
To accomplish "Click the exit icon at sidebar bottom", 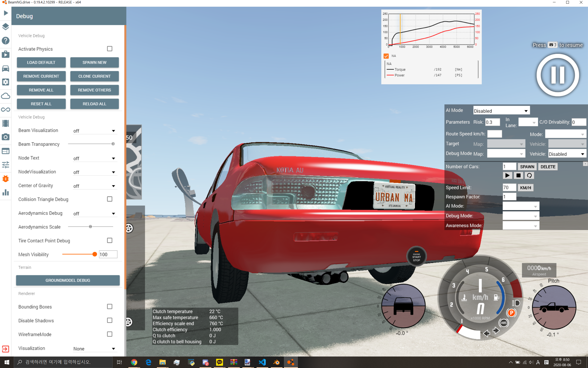I will [6, 349].
